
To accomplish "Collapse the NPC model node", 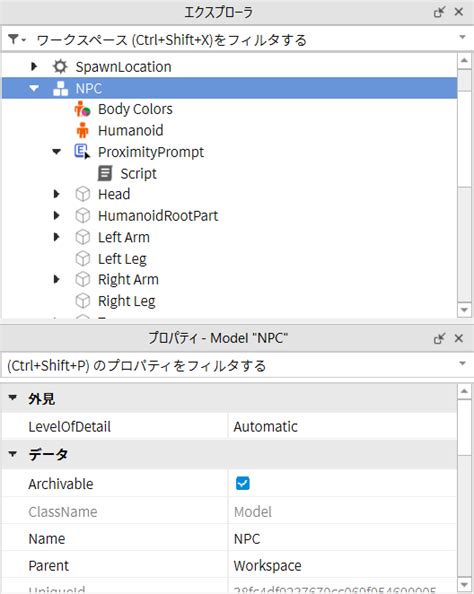I will pos(34,88).
